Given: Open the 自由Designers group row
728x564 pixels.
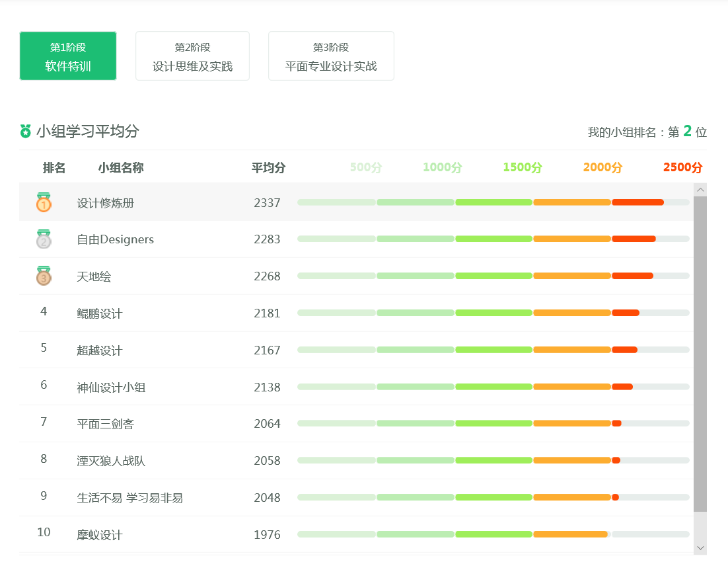Looking at the screenshot, I should point(115,239).
